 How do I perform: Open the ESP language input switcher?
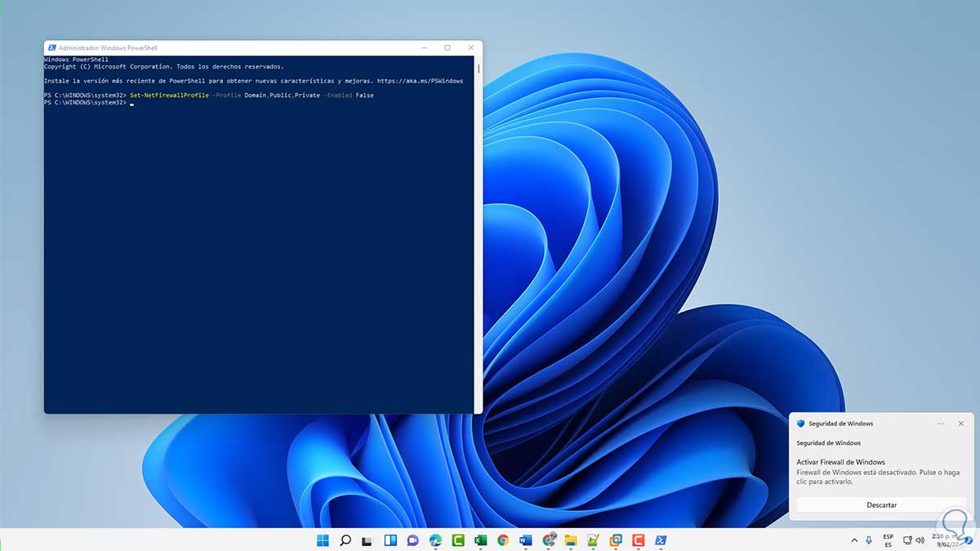coord(888,540)
